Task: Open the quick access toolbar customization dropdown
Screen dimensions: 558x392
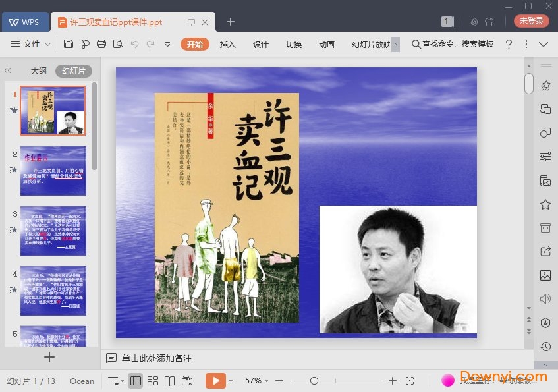Action: [x=166, y=44]
